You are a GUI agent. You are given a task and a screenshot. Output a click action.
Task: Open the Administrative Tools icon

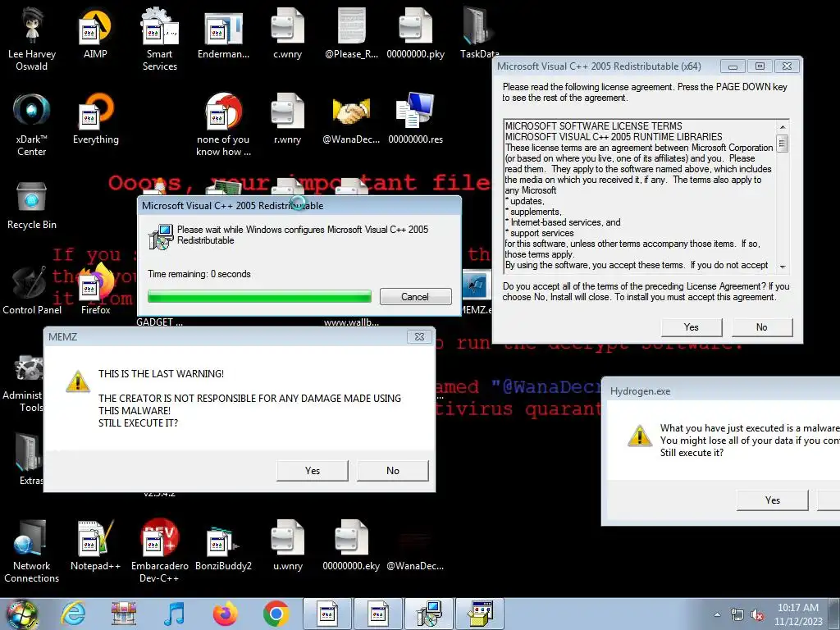(x=24, y=382)
